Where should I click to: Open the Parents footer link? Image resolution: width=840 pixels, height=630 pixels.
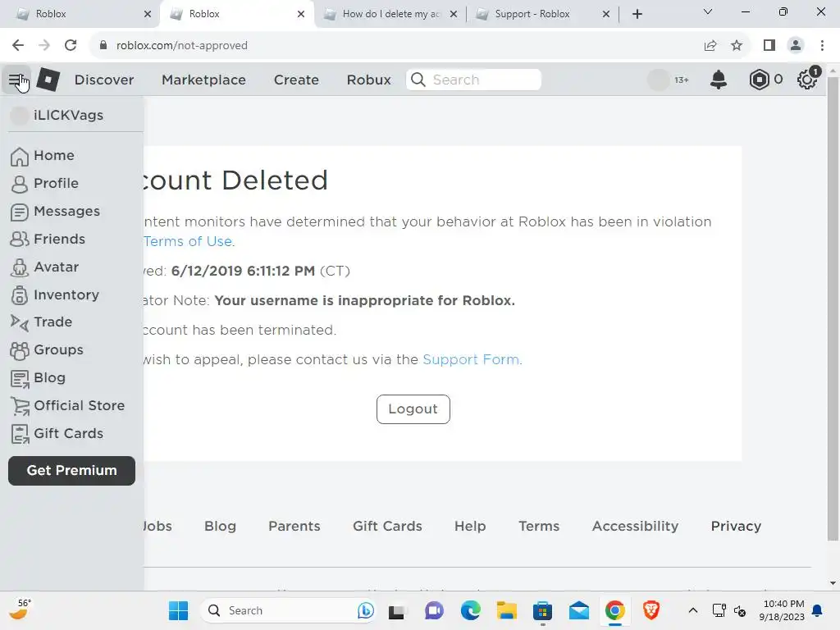click(294, 527)
